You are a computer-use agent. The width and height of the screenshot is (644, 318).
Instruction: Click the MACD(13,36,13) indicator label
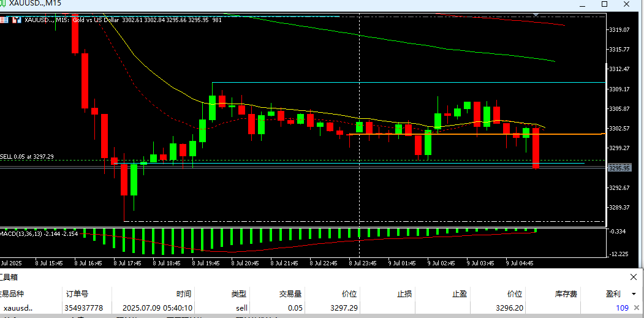point(39,233)
